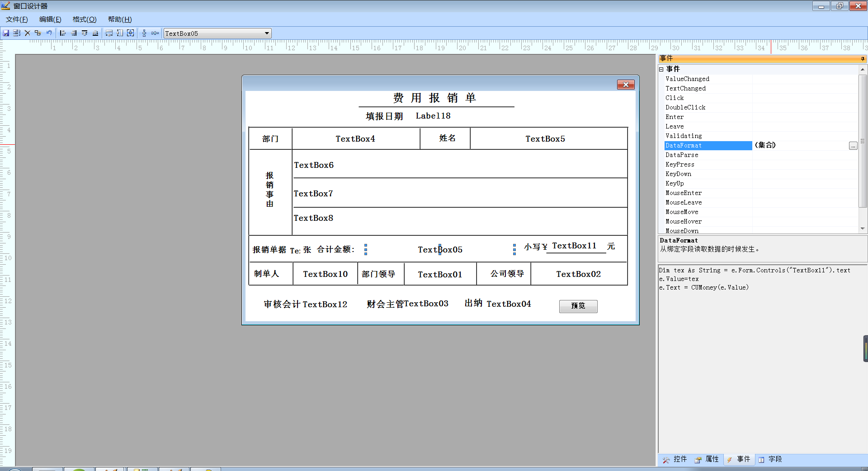
Task: Click the make same height icon
Action: tap(120, 33)
